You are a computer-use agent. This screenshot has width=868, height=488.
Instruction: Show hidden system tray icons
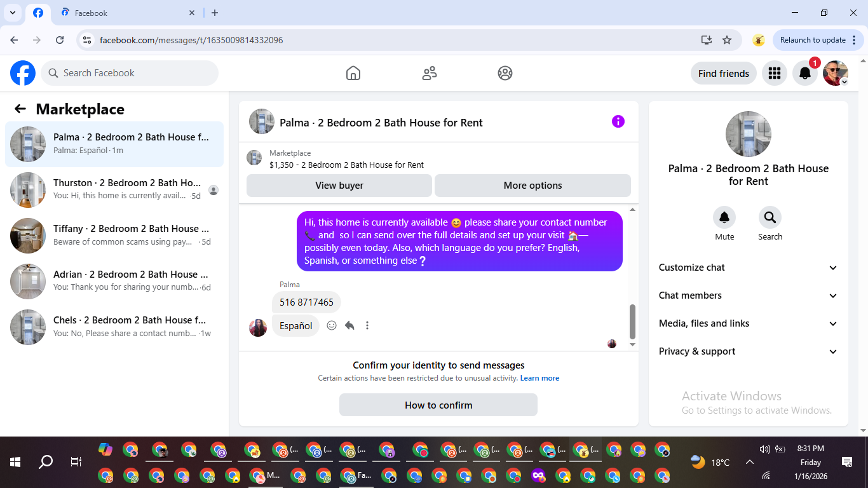coord(749,462)
